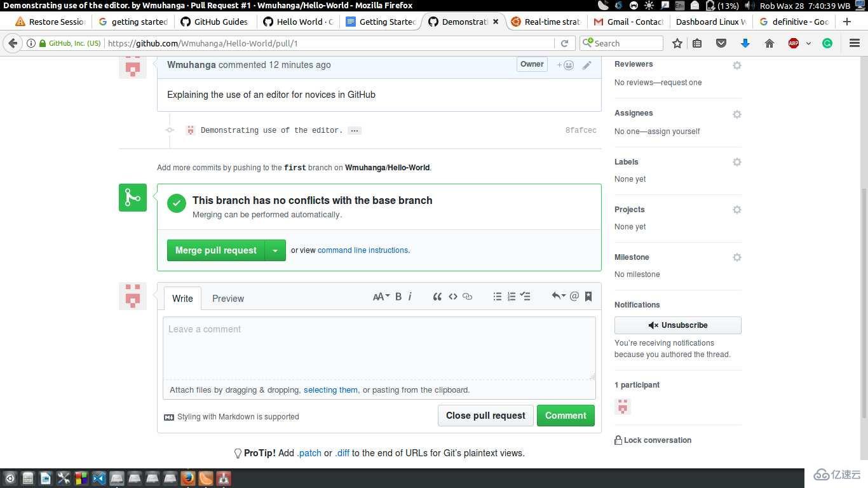Add a bulleted list to the comment
Viewport: 868px width, 488px height.
click(498, 296)
